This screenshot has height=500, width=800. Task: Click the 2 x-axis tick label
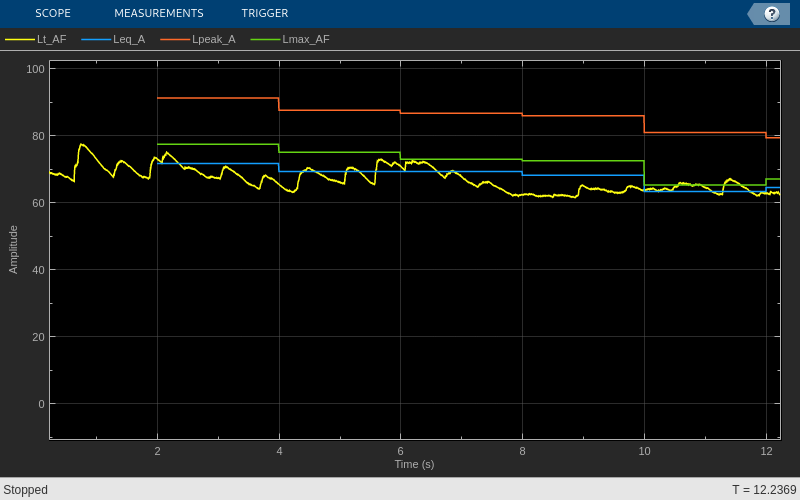click(x=157, y=451)
